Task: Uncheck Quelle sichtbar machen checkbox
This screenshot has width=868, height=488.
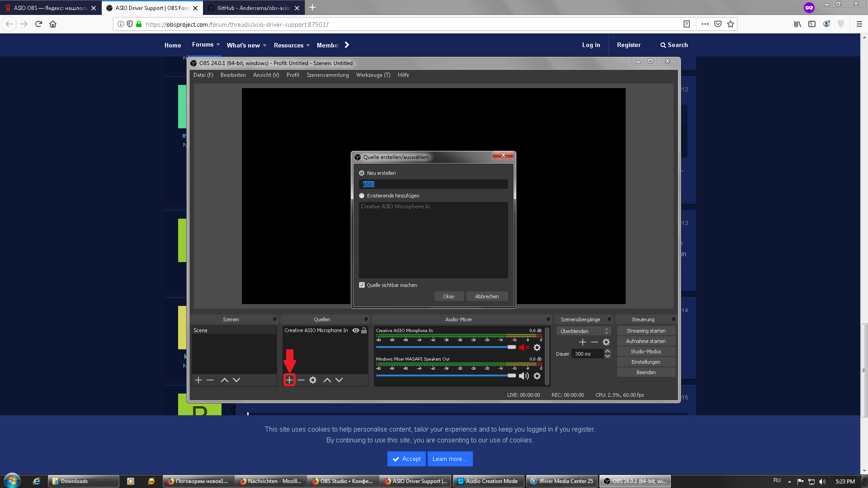Action: tap(362, 285)
